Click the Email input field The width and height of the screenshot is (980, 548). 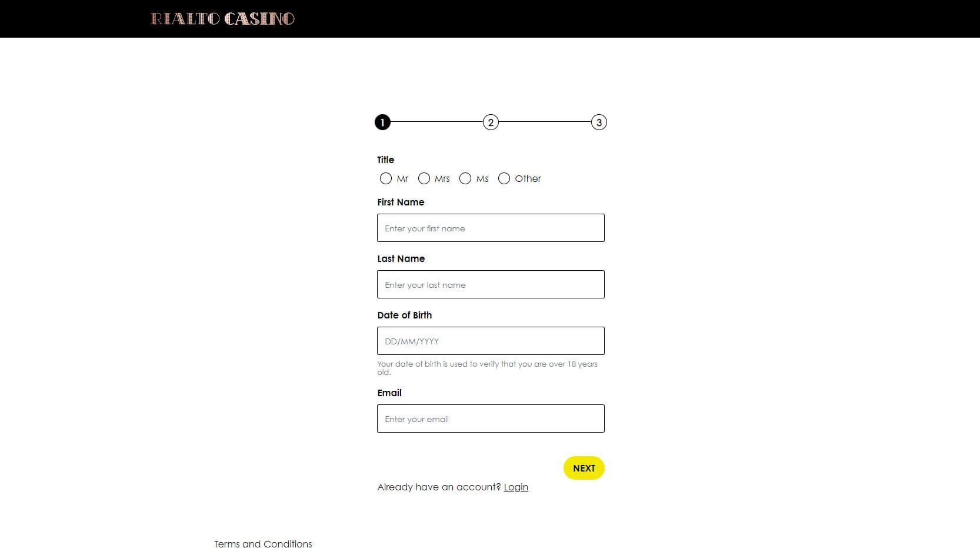point(491,419)
